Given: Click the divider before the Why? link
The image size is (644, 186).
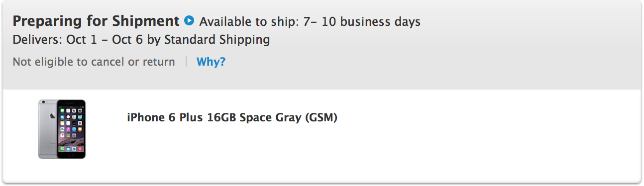Looking at the screenshot, I should pos(186,62).
